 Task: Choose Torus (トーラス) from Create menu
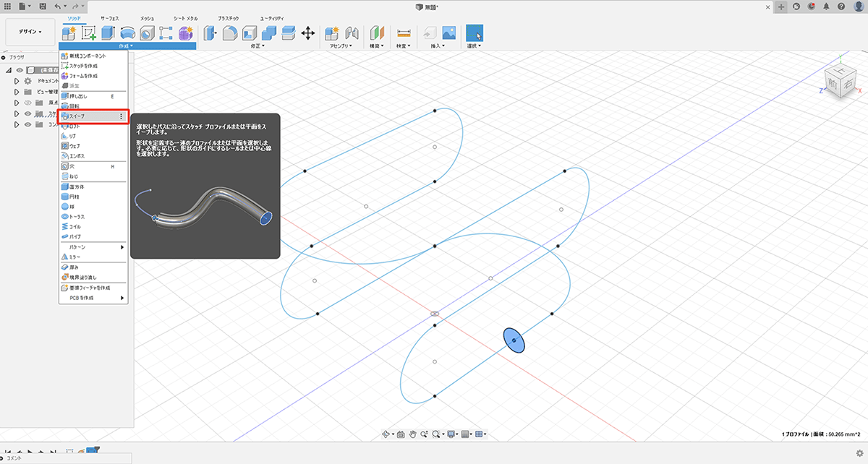93,216
